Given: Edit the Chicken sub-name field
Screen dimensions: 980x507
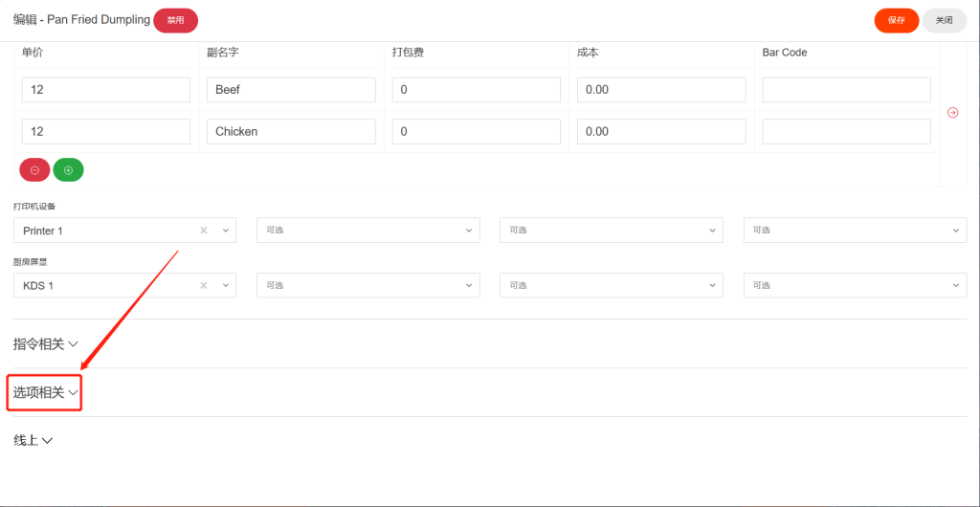Looking at the screenshot, I should coord(291,132).
